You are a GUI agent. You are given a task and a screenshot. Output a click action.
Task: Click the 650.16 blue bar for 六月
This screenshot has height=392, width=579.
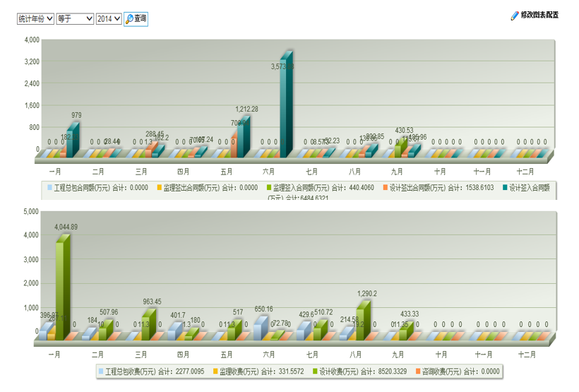[x=259, y=329]
